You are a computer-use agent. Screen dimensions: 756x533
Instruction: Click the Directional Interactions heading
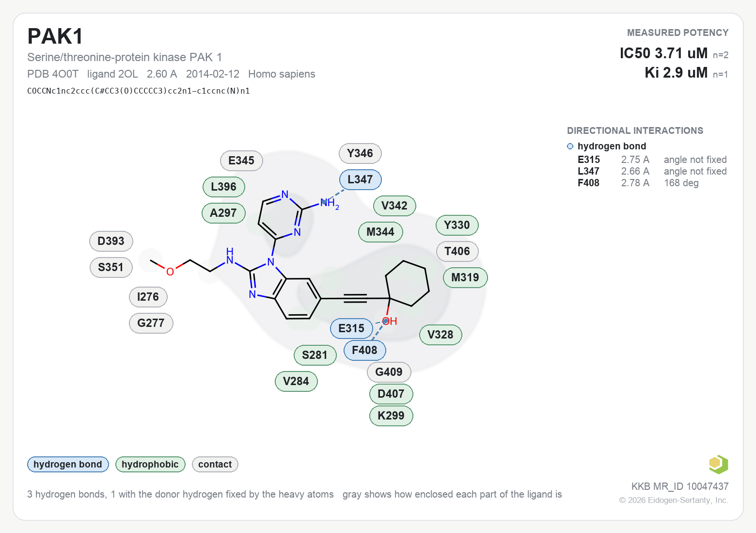point(635,130)
